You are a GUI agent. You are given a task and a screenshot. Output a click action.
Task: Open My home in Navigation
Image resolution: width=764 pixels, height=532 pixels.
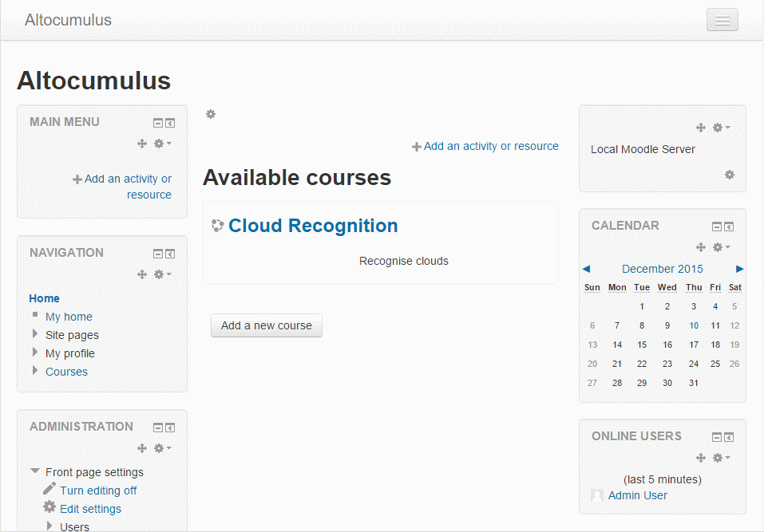tap(69, 317)
